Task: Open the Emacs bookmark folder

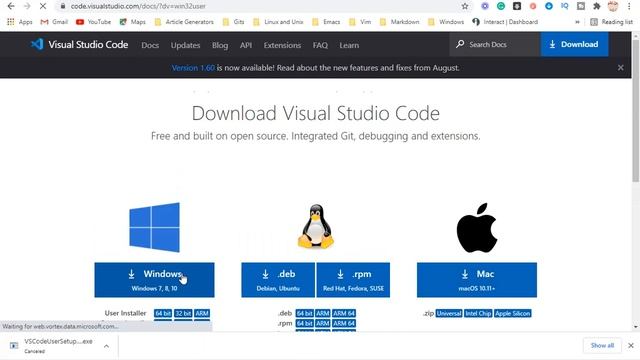Action: [326, 22]
